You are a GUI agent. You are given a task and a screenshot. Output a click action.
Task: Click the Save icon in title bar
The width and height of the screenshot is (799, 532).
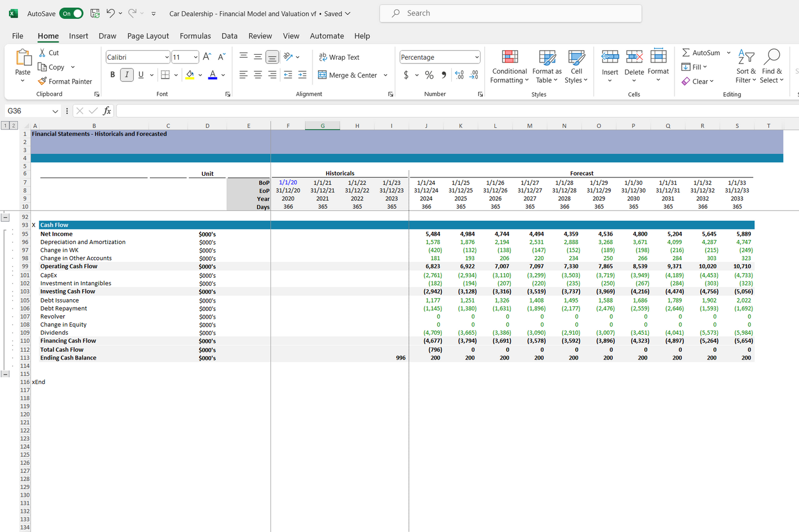[95, 13]
